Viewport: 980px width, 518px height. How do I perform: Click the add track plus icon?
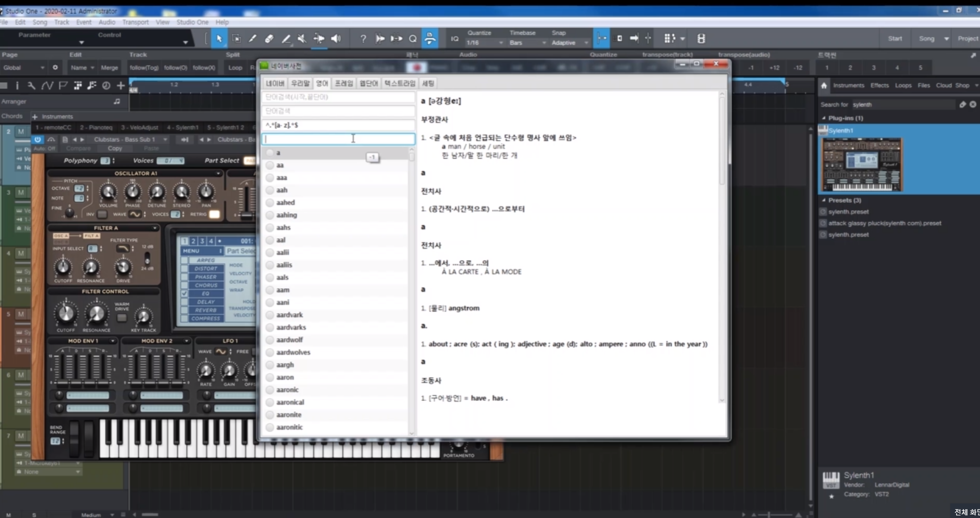[121, 85]
